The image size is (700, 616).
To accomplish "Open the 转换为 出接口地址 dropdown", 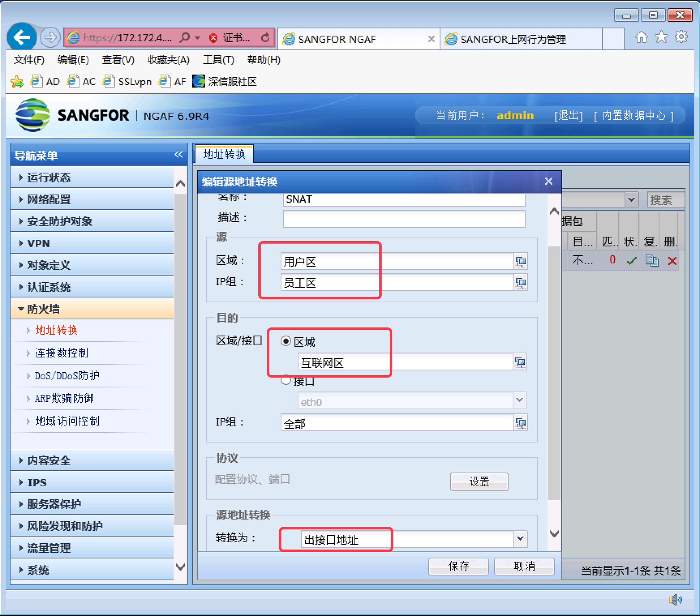I will [x=520, y=539].
